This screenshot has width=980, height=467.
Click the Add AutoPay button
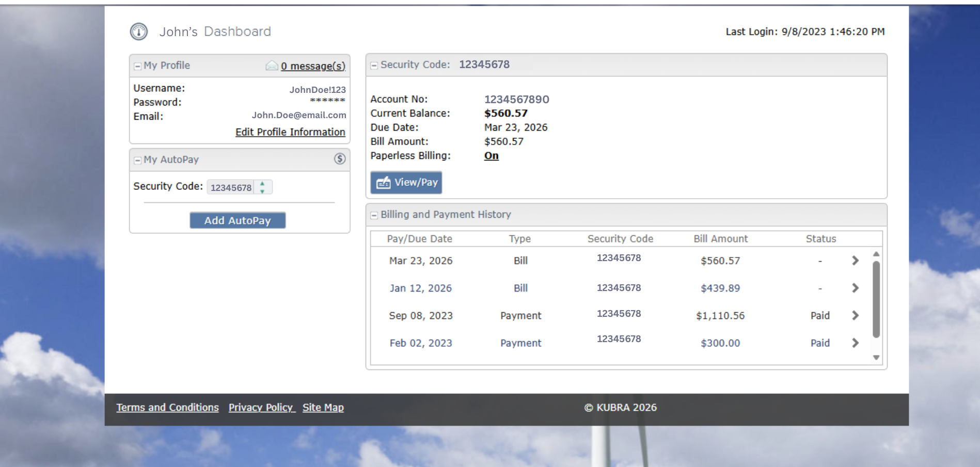[x=238, y=220]
